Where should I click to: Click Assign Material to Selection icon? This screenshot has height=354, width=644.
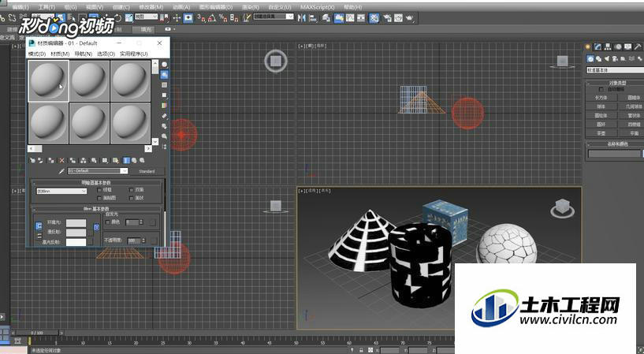[x=51, y=161]
